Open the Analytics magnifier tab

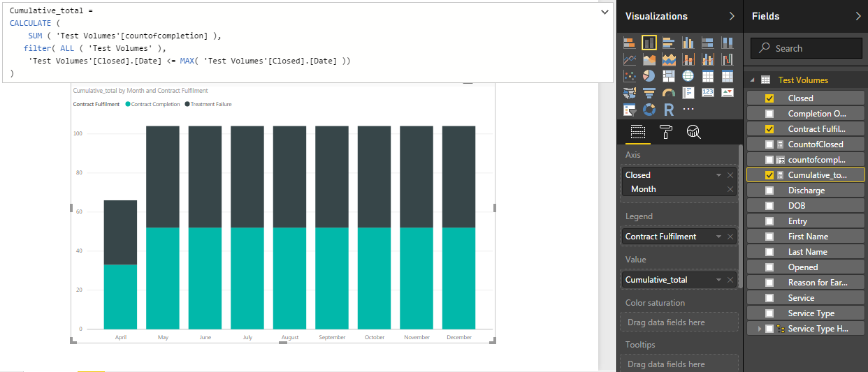(x=693, y=131)
